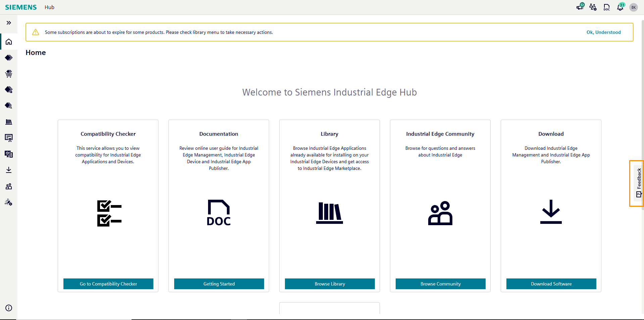Image resolution: width=644 pixels, height=320 pixels.
Task: Click the Download card title
Action: tap(551, 134)
